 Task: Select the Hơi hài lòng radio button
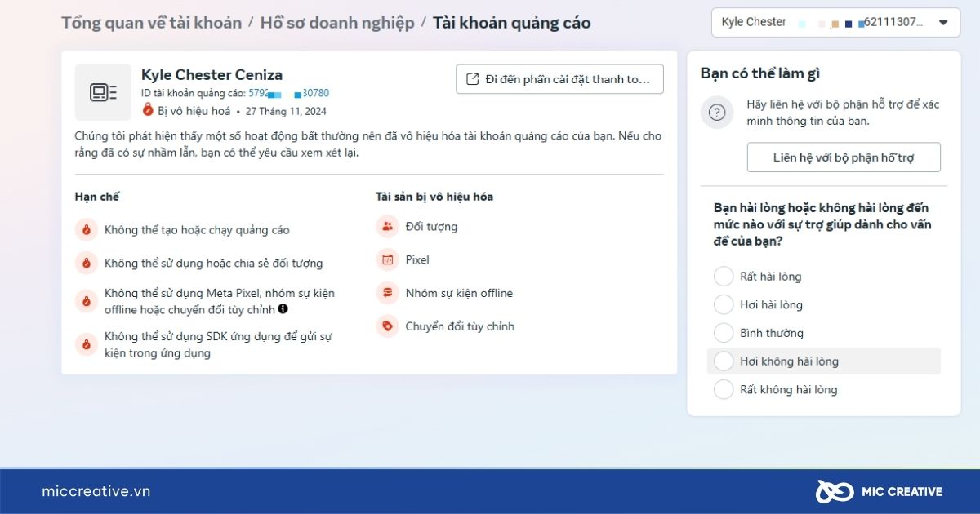[724, 304]
